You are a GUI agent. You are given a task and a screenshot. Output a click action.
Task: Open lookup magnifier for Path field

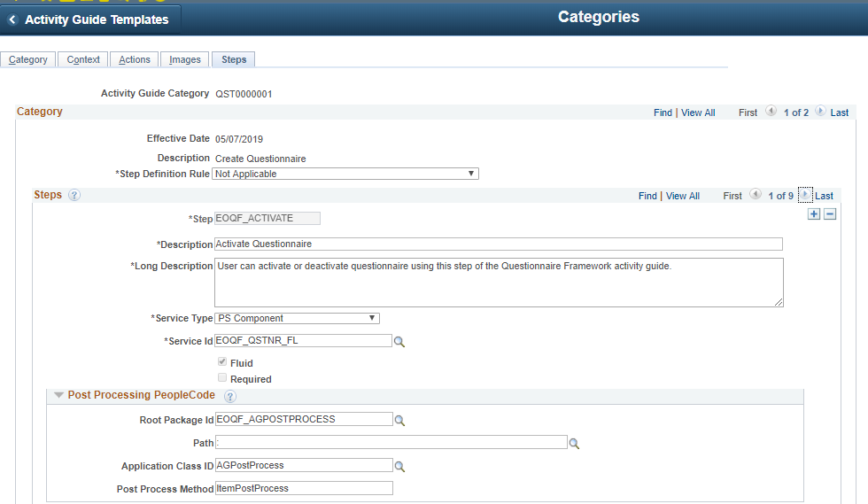[x=574, y=444]
